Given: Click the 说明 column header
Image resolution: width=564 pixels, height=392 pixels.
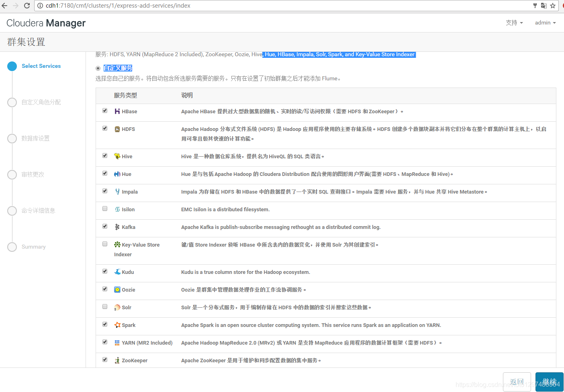Looking at the screenshot, I should [187, 95].
